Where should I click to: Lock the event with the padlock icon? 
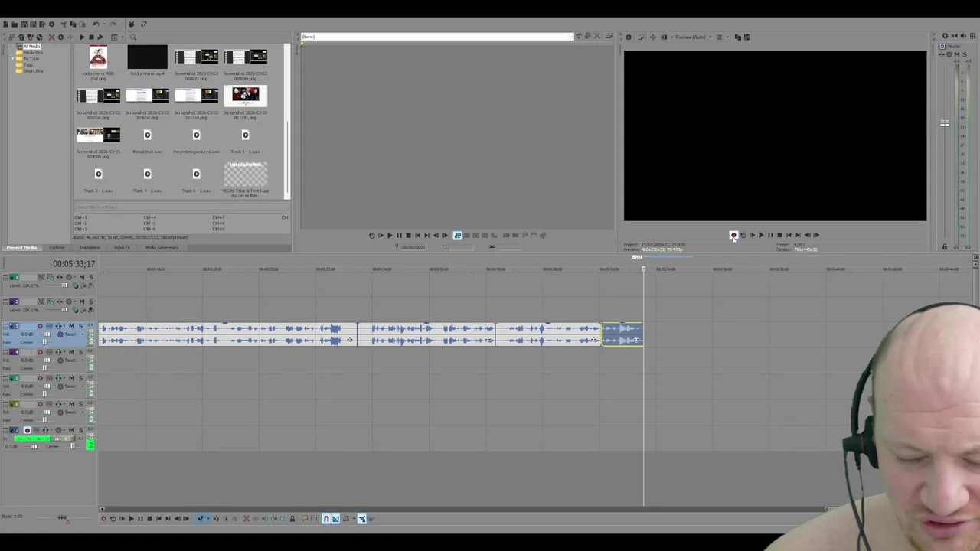(292, 519)
